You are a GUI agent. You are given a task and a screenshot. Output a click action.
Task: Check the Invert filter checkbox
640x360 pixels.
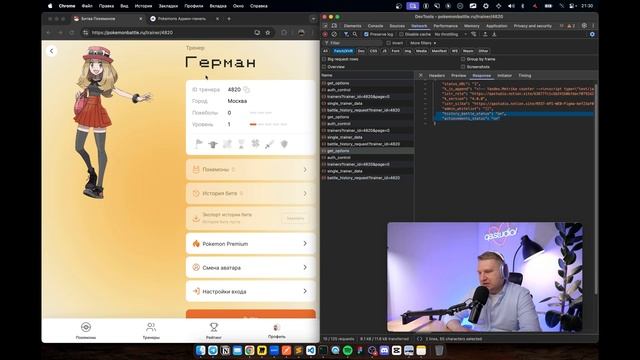(389, 43)
